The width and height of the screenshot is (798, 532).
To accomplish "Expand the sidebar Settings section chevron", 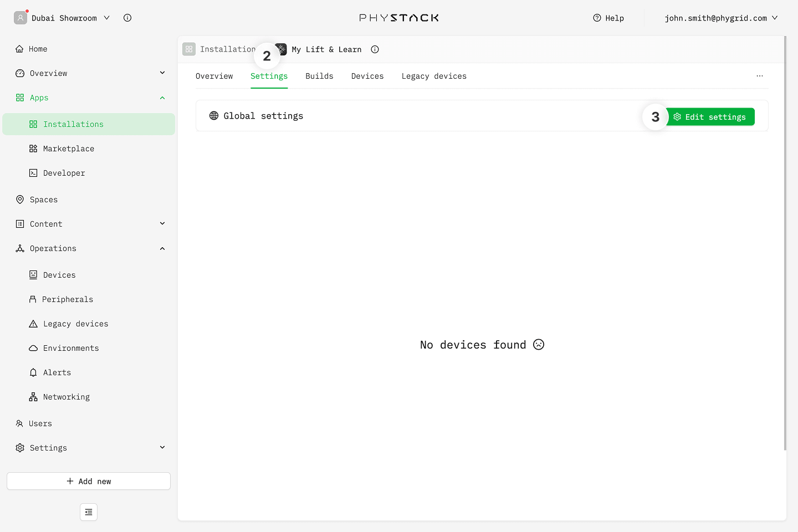I will (x=162, y=447).
